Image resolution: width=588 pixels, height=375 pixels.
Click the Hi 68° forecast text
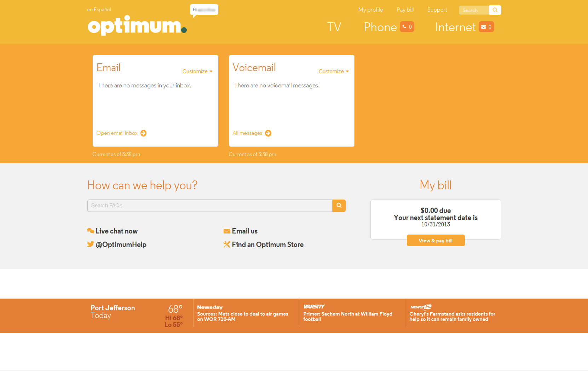pyautogui.click(x=174, y=318)
